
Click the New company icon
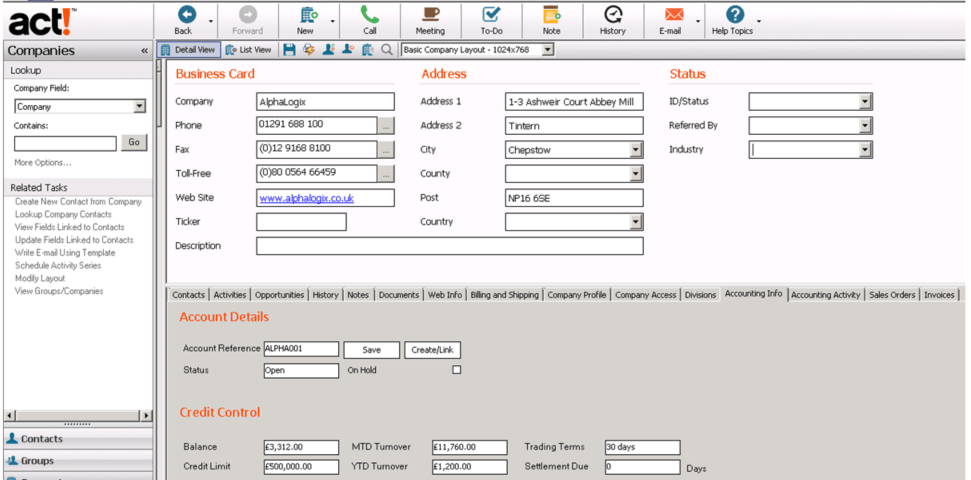[308, 14]
